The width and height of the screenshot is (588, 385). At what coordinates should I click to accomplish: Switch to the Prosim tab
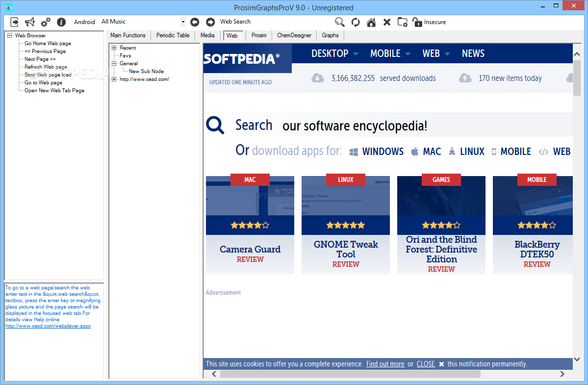pyautogui.click(x=259, y=35)
